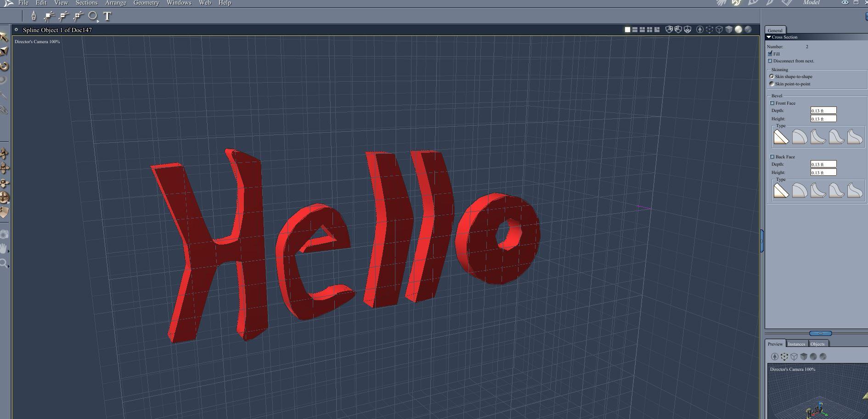Choose the Zoom magnifier tool
The width and height of the screenshot is (868, 419).
tap(4, 263)
